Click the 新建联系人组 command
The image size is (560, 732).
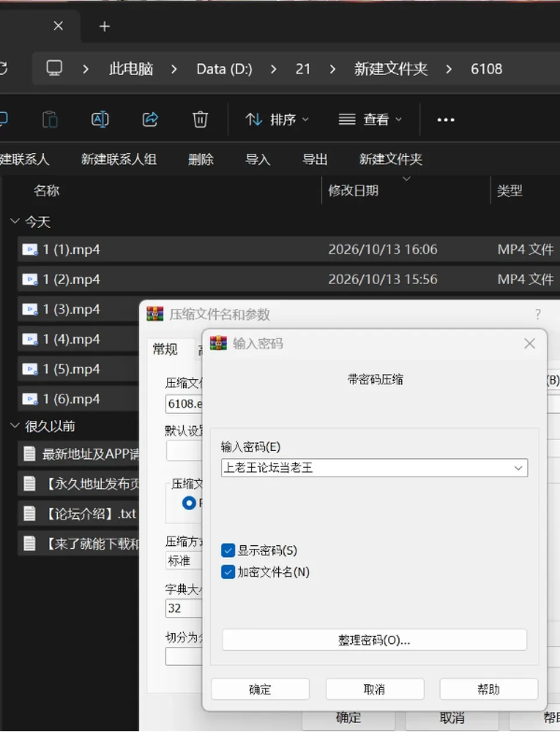click(x=119, y=159)
